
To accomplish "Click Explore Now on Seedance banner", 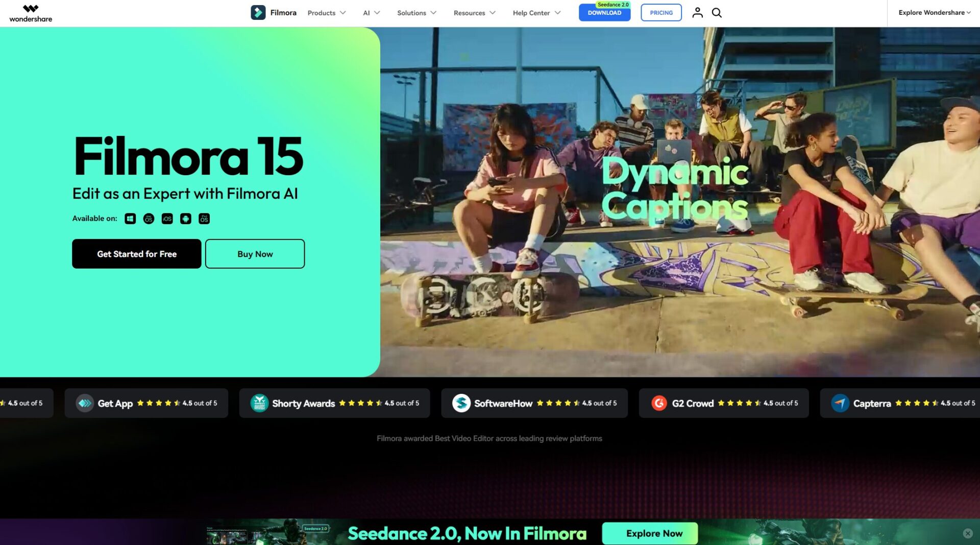I will click(654, 533).
